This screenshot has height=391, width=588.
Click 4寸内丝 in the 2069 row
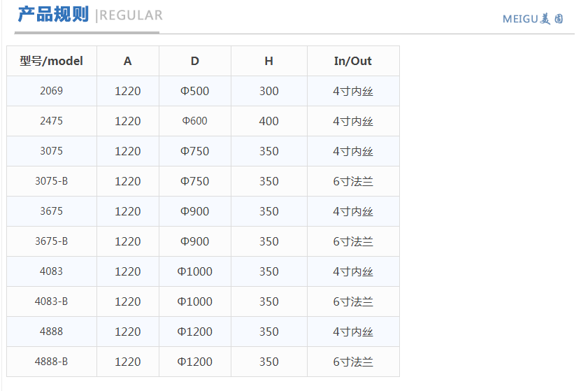[x=353, y=91]
